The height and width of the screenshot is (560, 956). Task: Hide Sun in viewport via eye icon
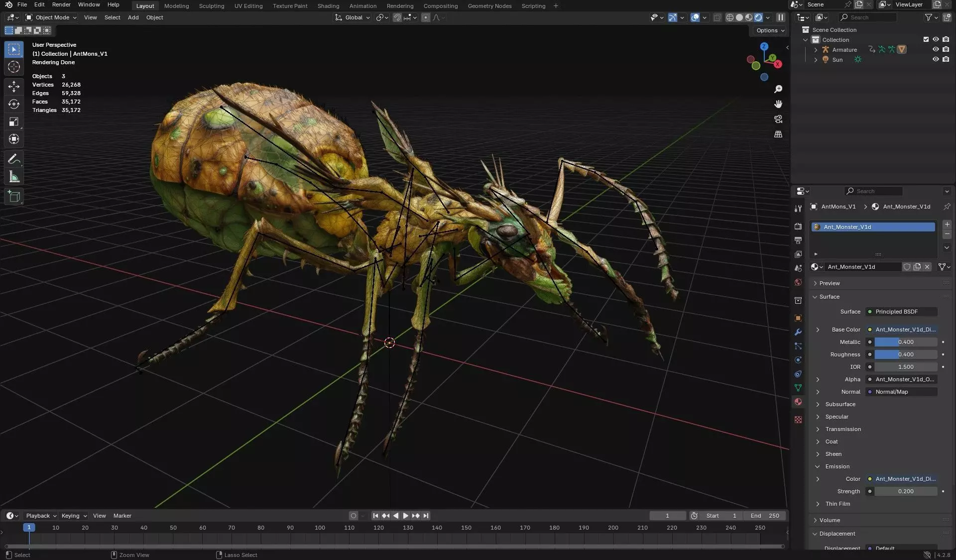click(936, 59)
